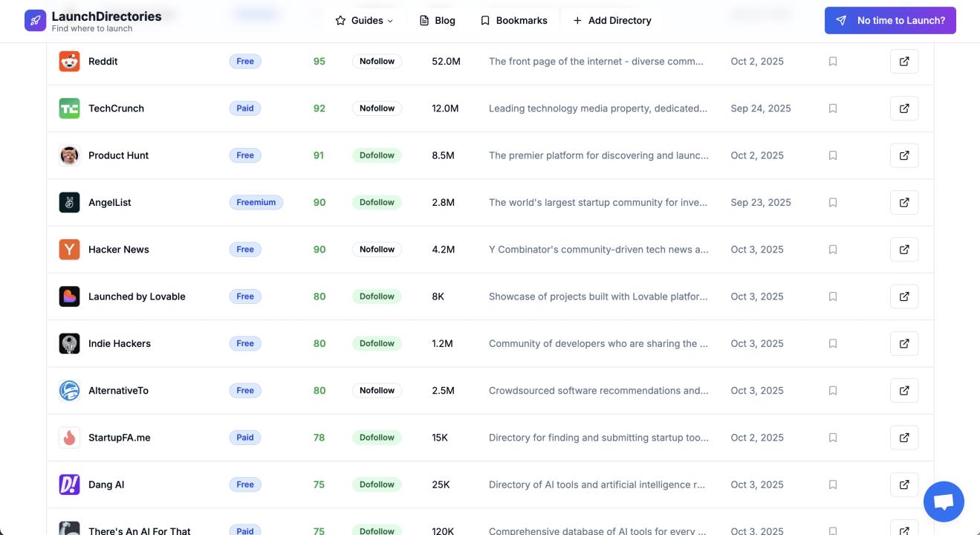Click the Dofollow tag for Product Hunt
The height and width of the screenshot is (535, 980).
tap(377, 155)
